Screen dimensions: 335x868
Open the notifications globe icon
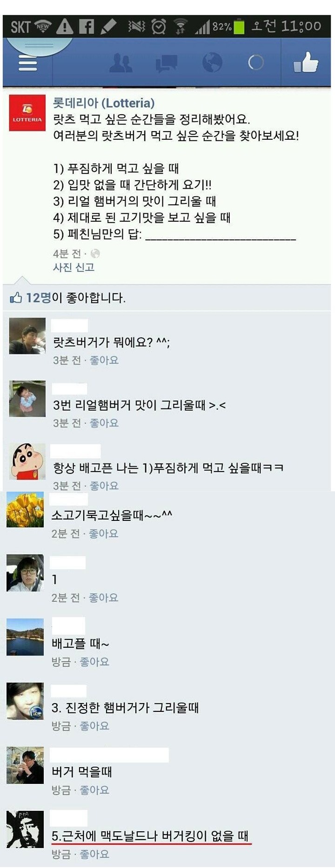[212, 62]
